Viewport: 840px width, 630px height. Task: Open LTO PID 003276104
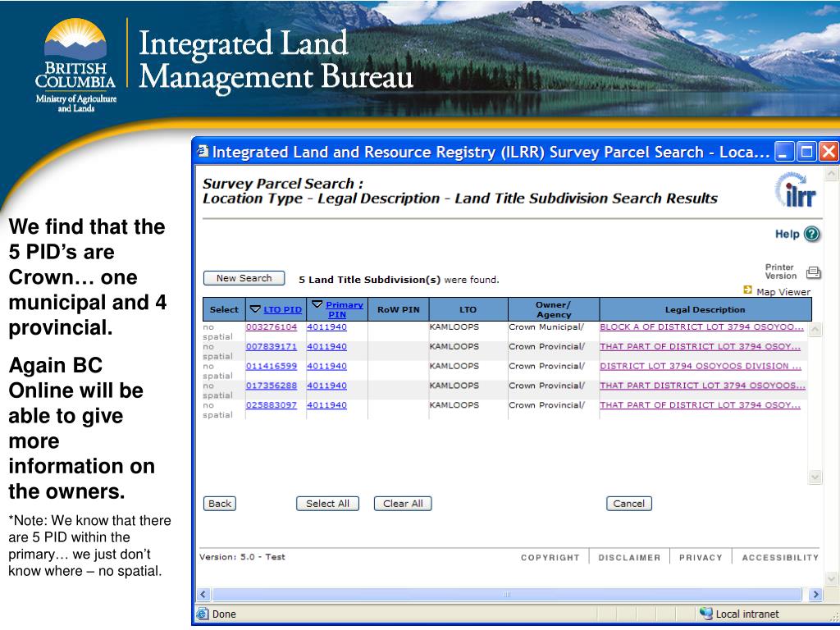coord(271,326)
